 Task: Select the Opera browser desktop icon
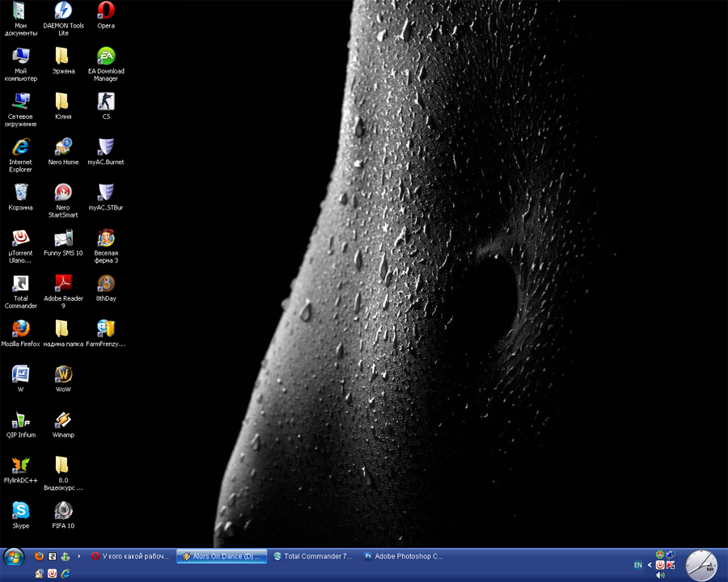point(106,11)
